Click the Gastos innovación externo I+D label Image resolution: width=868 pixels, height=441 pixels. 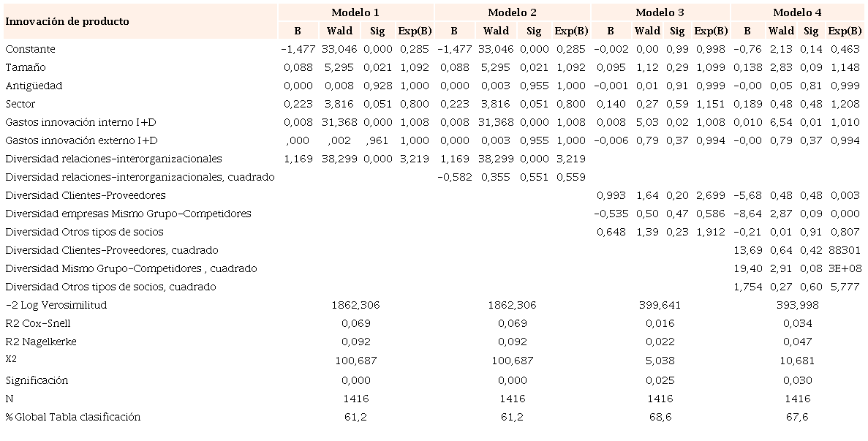(x=82, y=140)
